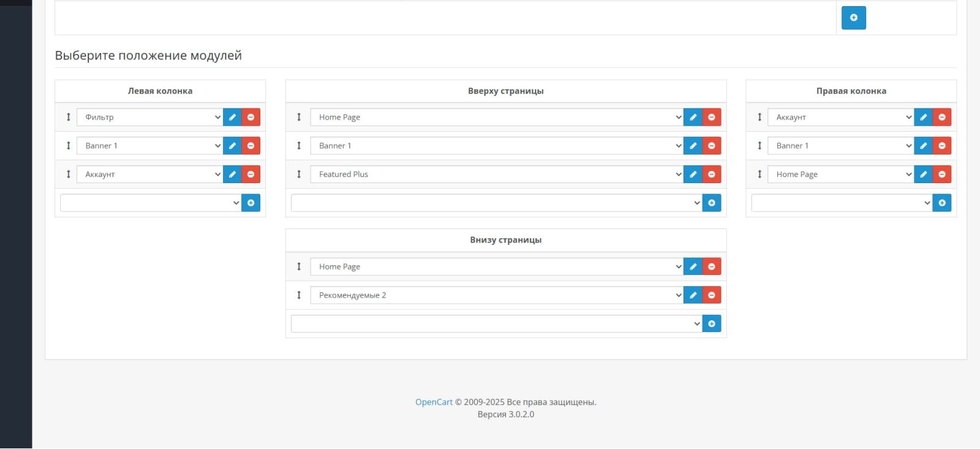This screenshot has width=980, height=449.
Task: Remove Home Page from Вверху страницы
Action: click(712, 117)
